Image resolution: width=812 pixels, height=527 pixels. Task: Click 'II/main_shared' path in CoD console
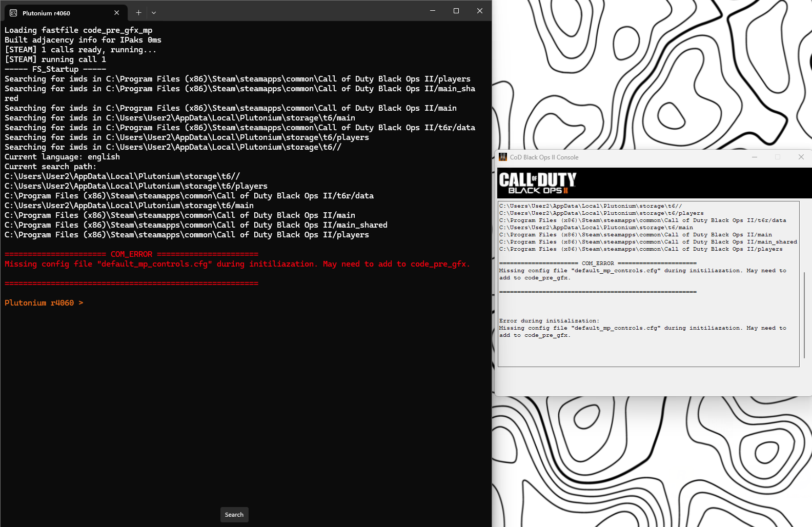[648, 242]
